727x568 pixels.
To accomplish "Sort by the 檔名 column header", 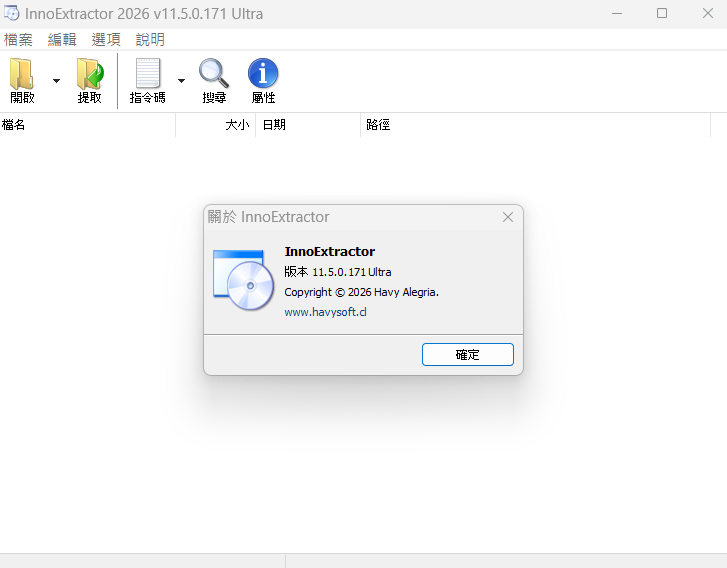I will [87, 125].
